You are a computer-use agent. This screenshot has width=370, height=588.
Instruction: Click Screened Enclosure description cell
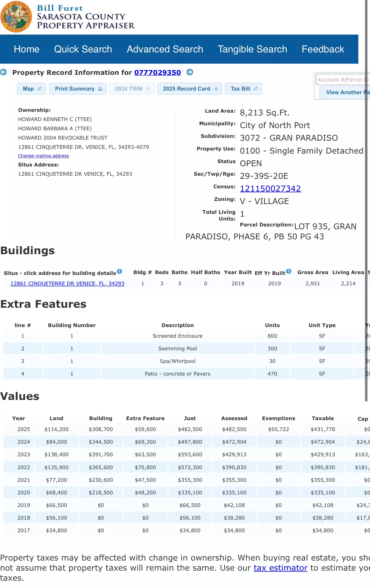pyautogui.click(x=177, y=336)
